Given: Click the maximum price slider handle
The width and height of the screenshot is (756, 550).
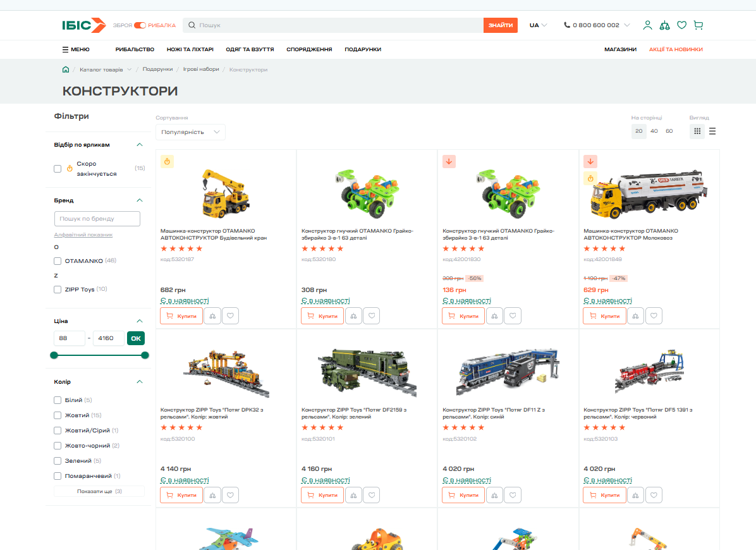Looking at the screenshot, I should [x=145, y=355].
